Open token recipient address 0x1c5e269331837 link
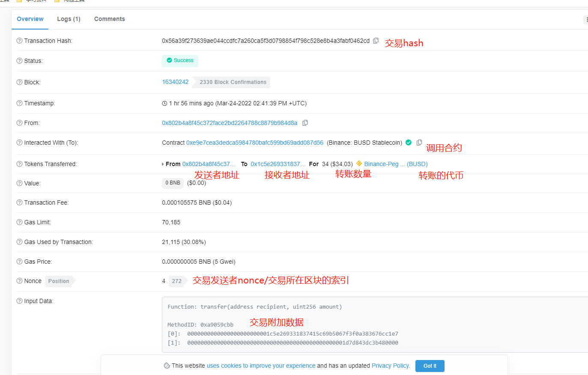The height and width of the screenshot is (375, 588). 278,164
